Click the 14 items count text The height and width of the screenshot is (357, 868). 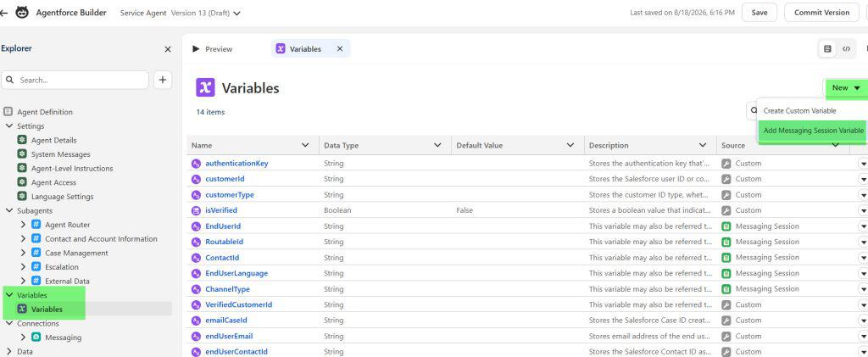tap(210, 112)
